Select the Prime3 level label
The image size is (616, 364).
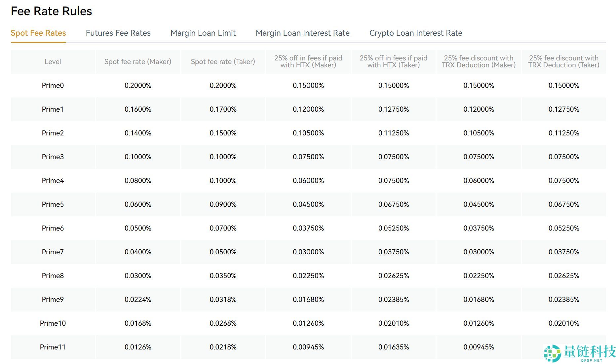click(x=53, y=157)
